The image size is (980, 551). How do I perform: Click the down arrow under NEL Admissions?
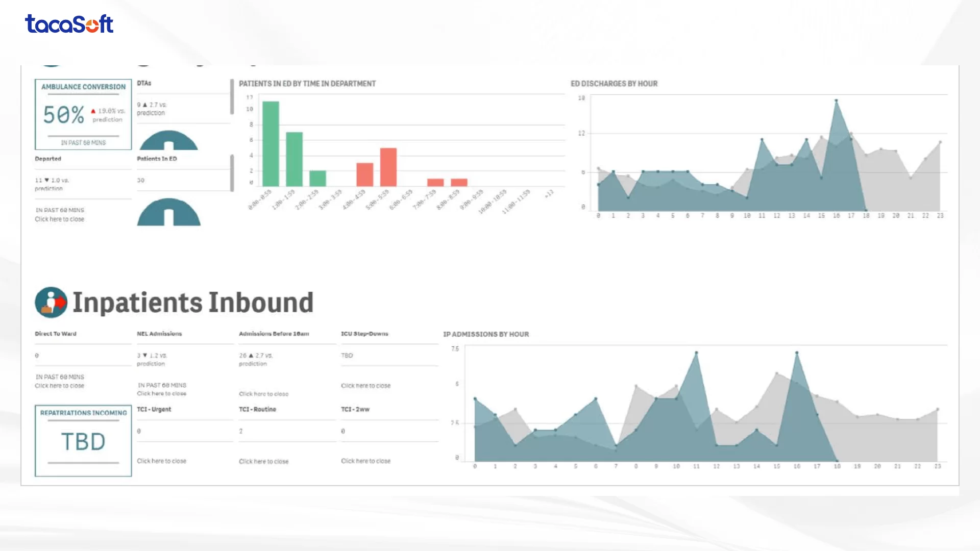click(x=145, y=356)
